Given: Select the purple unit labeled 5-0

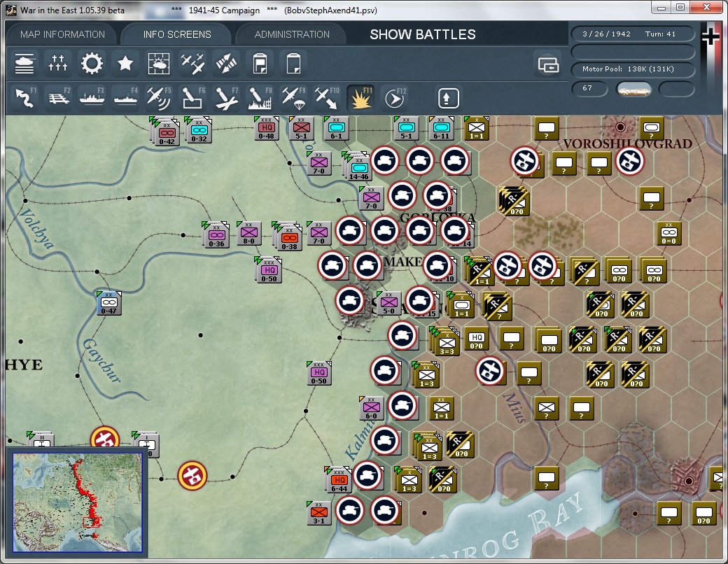Looking at the screenshot, I should 388,304.
